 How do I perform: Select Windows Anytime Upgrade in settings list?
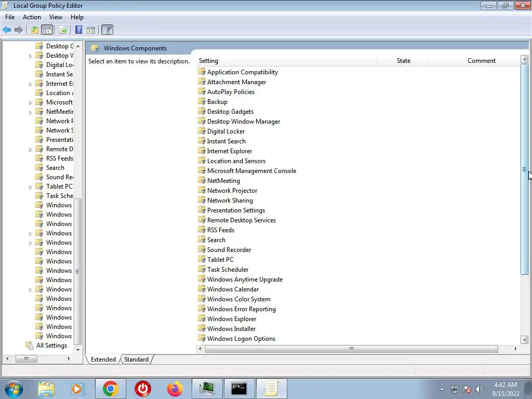(x=245, y=279)
